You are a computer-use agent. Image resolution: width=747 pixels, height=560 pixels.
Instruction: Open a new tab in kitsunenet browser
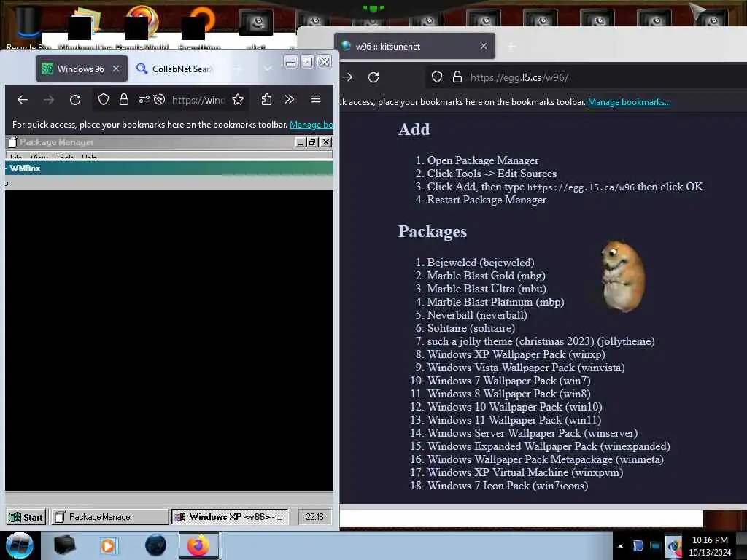511,46
